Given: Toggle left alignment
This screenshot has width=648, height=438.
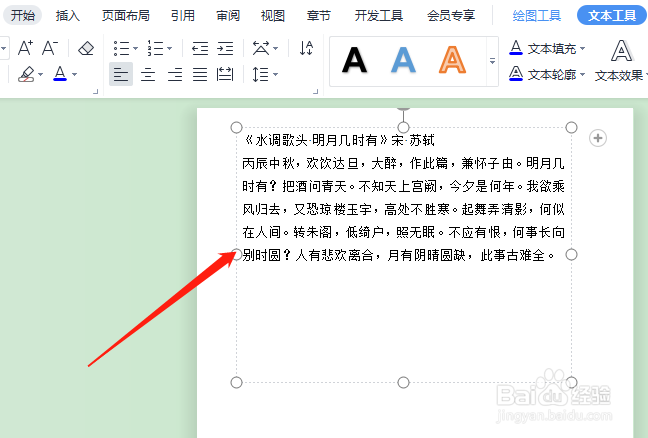Looking at the screenshot, I should (x=121, y=74).
